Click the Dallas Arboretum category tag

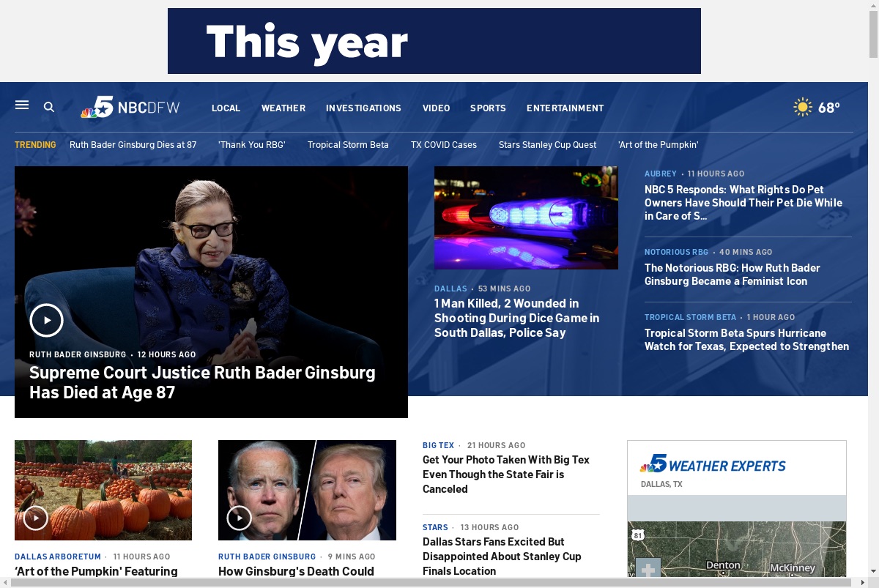point(58,557)
